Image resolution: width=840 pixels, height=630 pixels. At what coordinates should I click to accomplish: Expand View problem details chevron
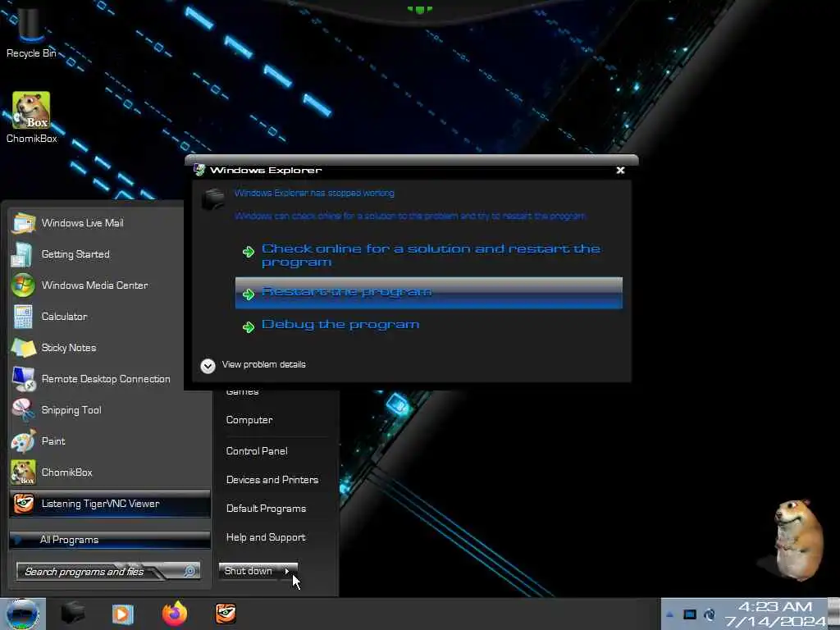[x=208, y=365]
